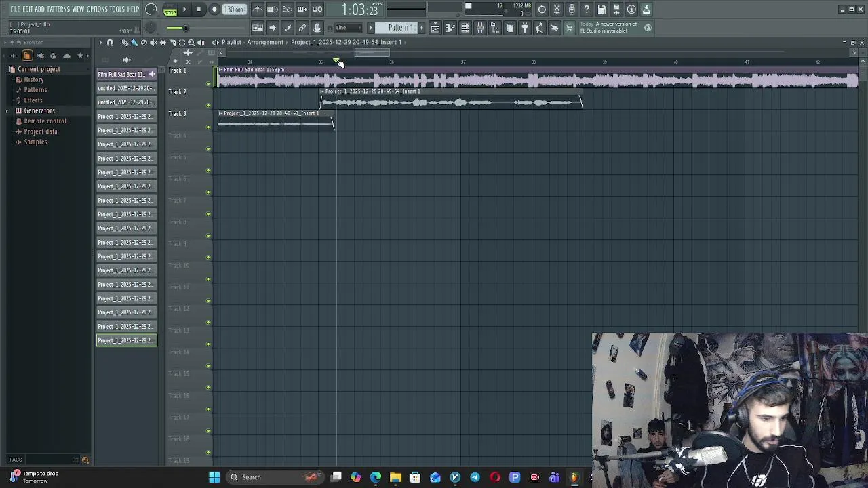Open the HELP menu
Viewport: 868px width, 488px height.
(133, 9)
